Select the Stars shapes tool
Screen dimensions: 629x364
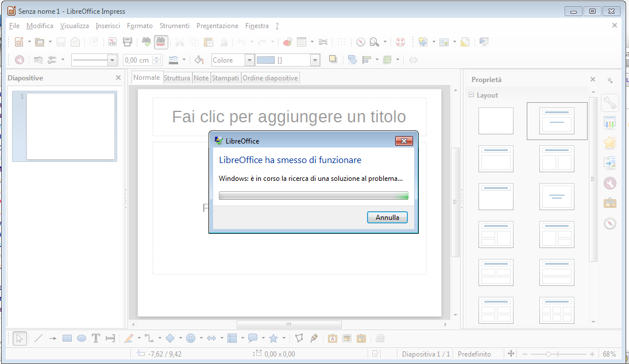tap(273, 338)
